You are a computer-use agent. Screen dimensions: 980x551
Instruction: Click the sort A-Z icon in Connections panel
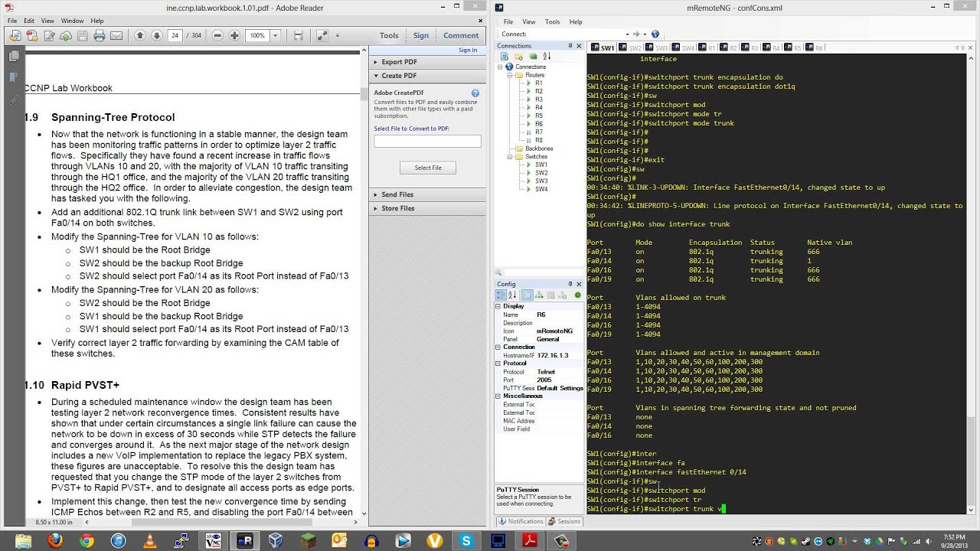547,57
